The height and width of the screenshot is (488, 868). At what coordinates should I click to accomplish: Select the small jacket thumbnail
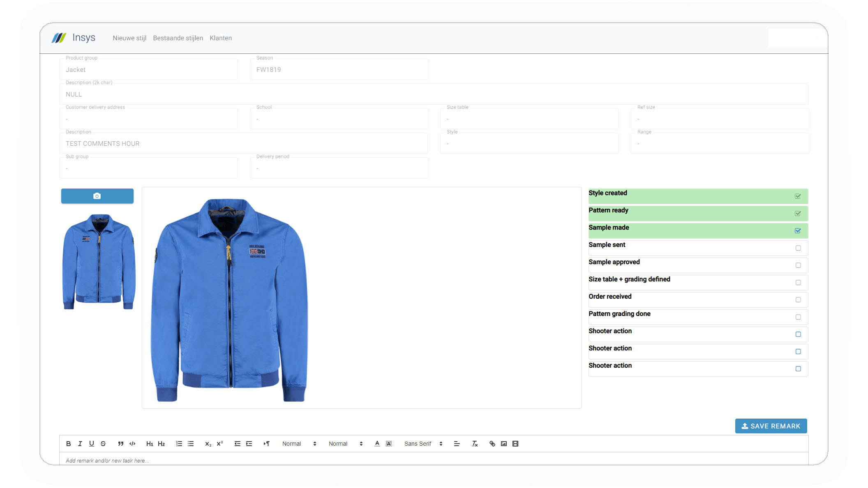click(x=99, y=261)
